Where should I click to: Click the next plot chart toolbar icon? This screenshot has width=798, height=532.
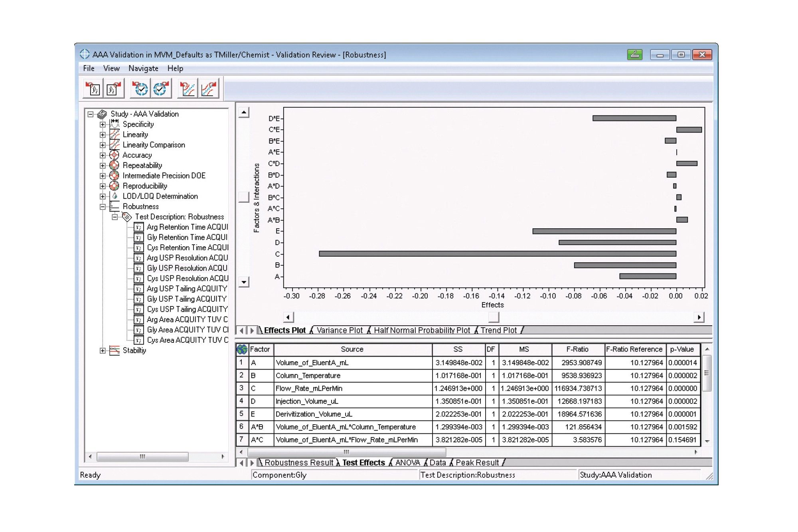(209, 89)
